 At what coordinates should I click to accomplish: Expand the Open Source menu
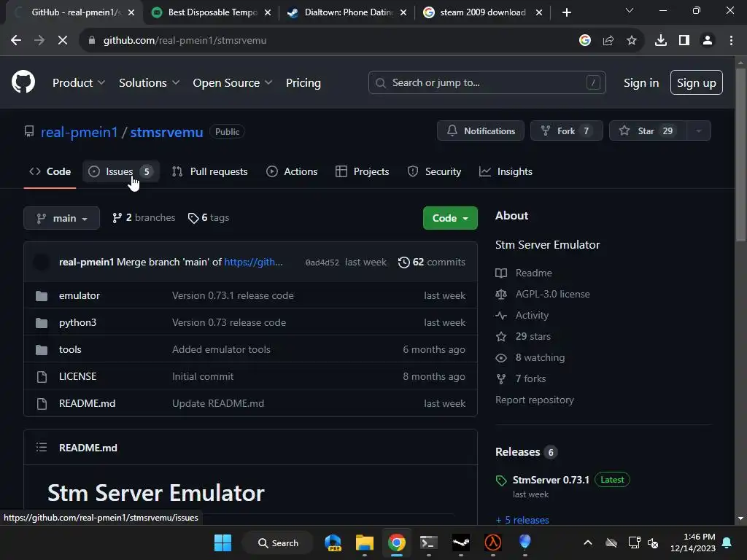233,82
